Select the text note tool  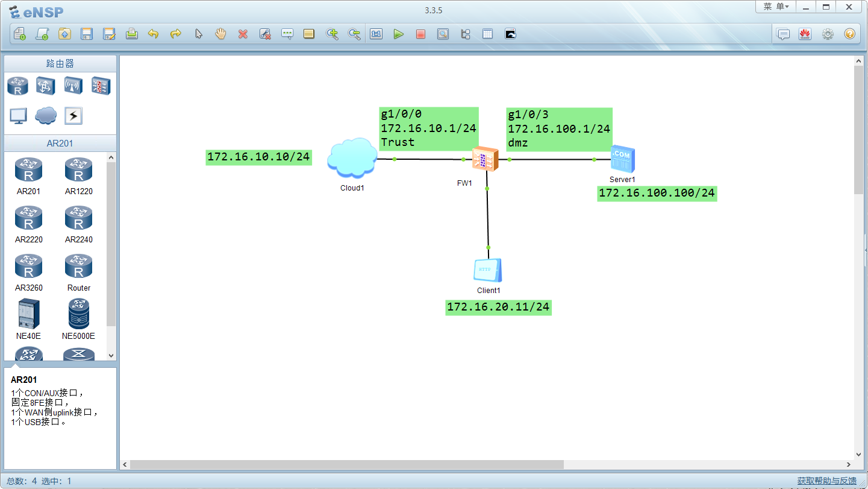pos(287,34)
